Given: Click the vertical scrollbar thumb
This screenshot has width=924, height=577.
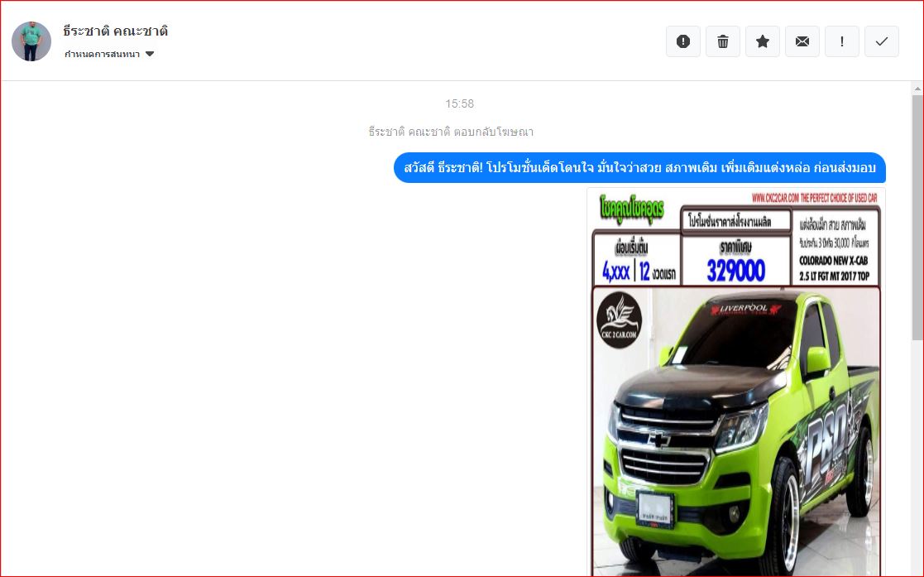Looking at the screenshot, I should click(917, 217).
